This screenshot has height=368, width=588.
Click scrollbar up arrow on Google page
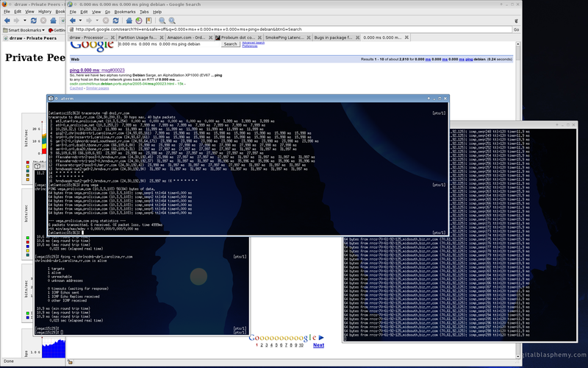click(x=518, y=44)
